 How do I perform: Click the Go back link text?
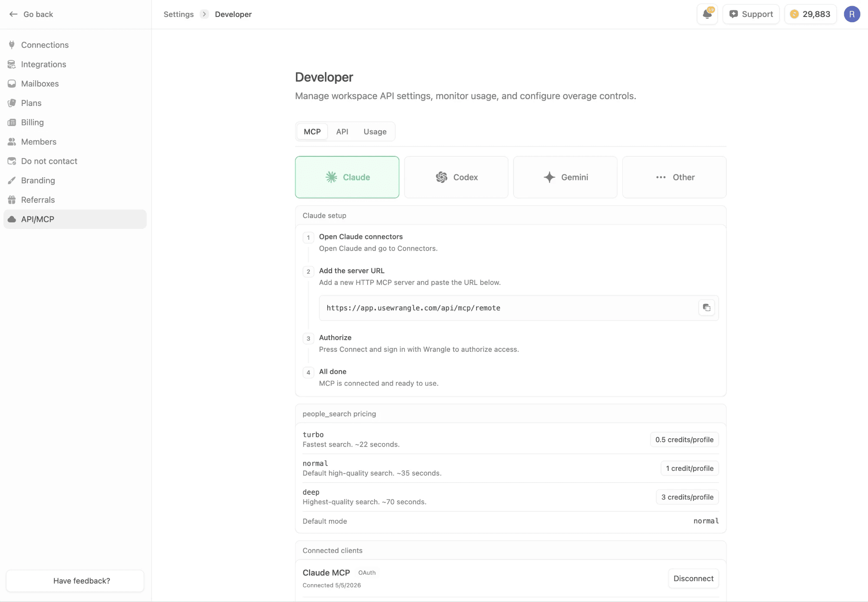[38, 14]
